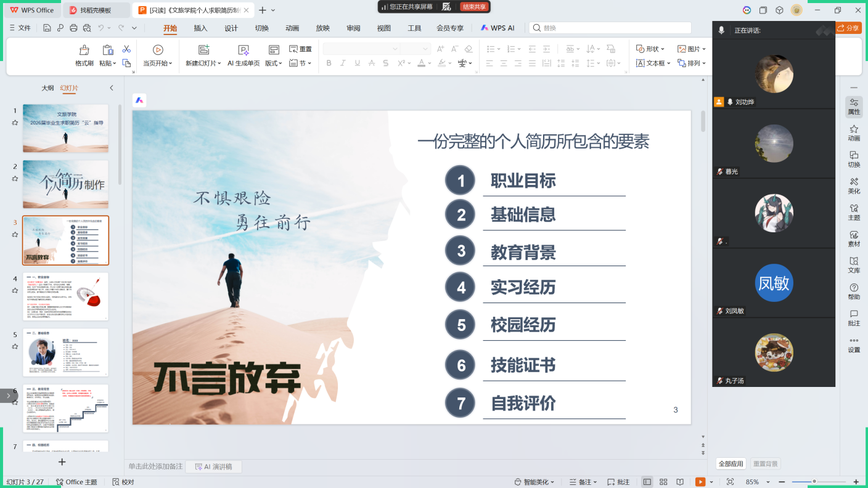Switch to slide sorter grid view
Screen dimensions: 868x488
(663, 482)
